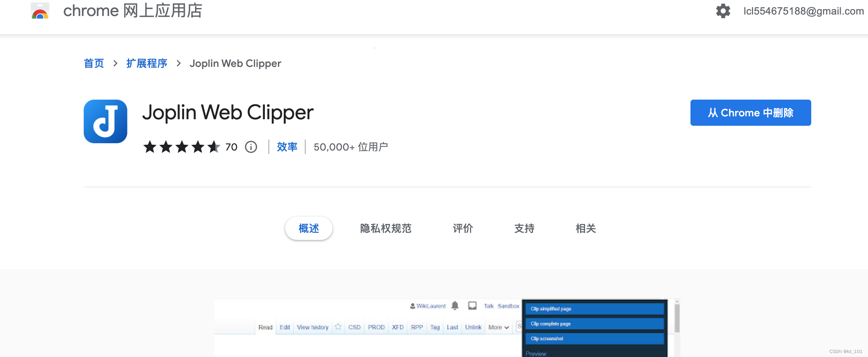The image size is (868, 357).
Task: Click the rating count showing 70
Action: [231, 147]
